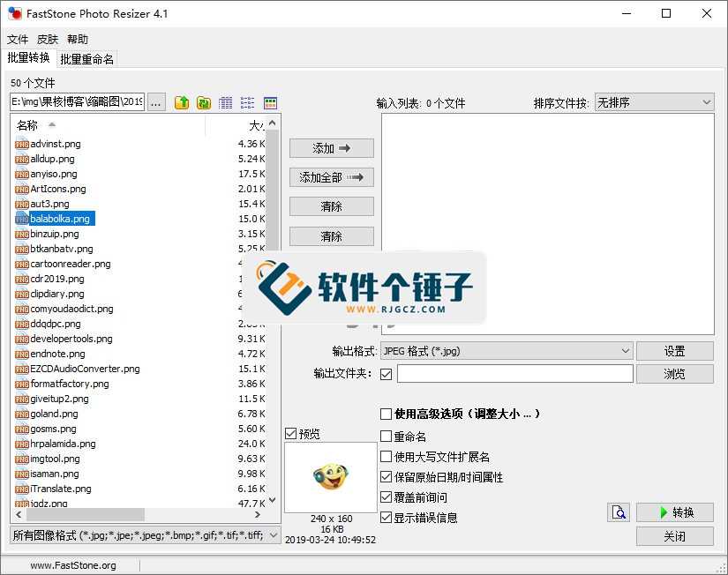Open conversion preview with the magnifier page icon
The height and width of the screenshot is (575, 728).
tap(619, 512)
